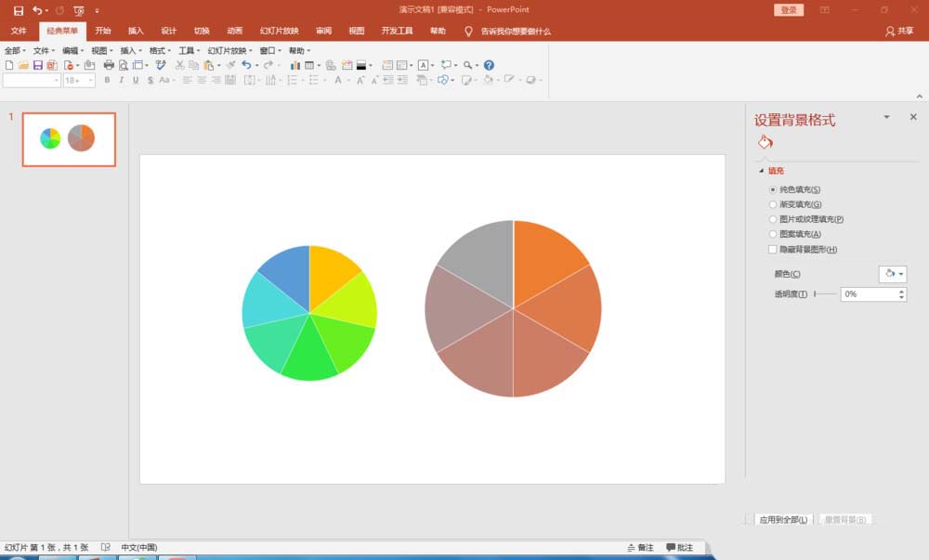929x560 pixels.
Task: Start slideshow from beginning icon in title bar
Action: tap(79, 10)
